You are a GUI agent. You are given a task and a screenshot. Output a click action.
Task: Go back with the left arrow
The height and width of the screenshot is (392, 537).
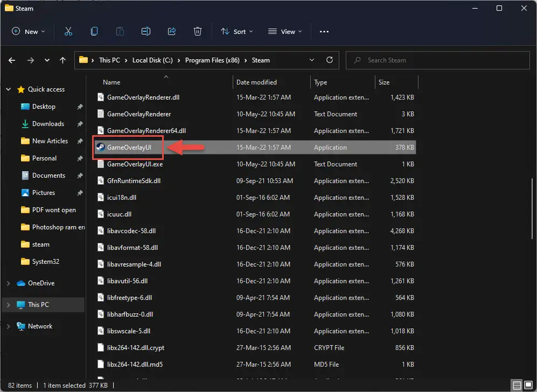pyautogui.click(x=12, y=60)
